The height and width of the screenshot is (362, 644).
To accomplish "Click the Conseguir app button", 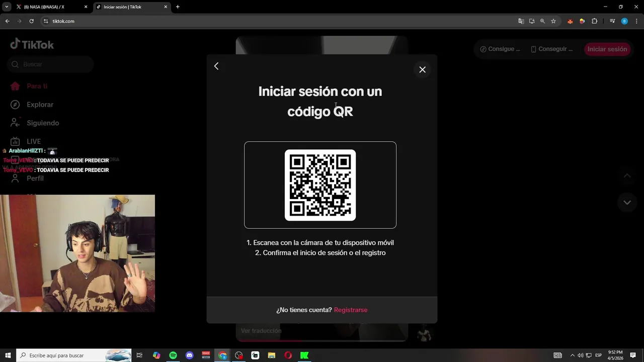I will (x=551, y=49).
